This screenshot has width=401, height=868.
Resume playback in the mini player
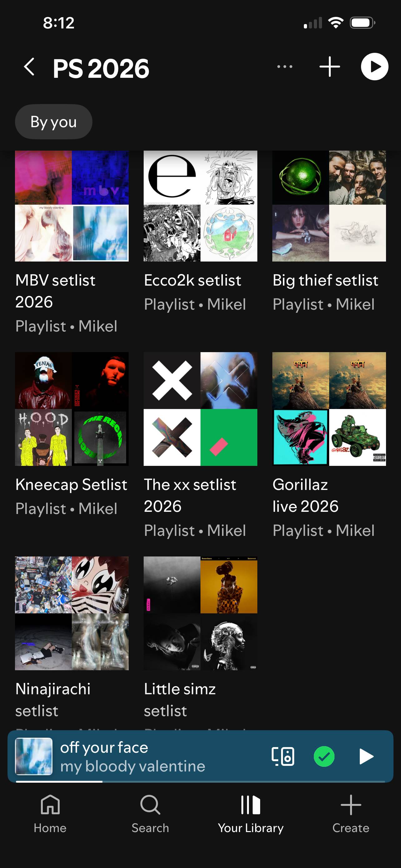366,756
